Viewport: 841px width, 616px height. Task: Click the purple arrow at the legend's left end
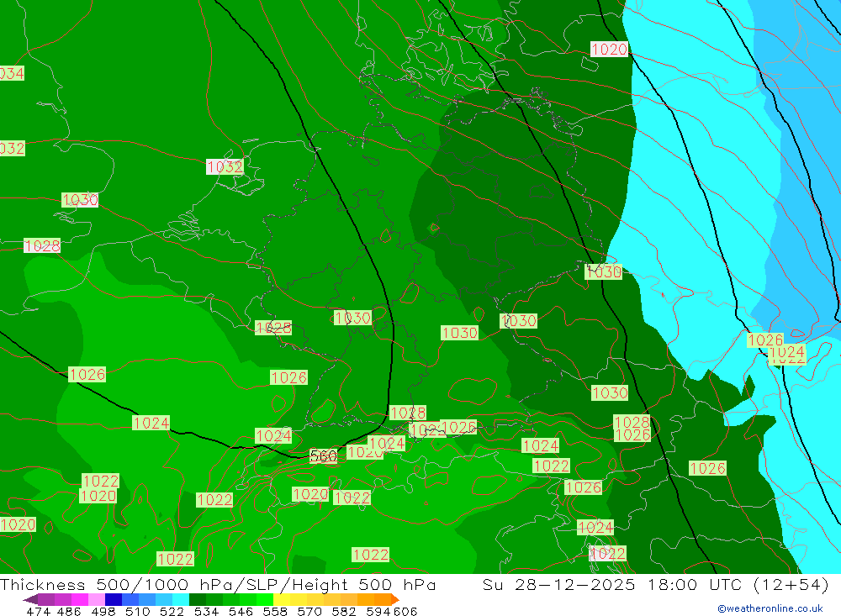(x=30, y=599)
